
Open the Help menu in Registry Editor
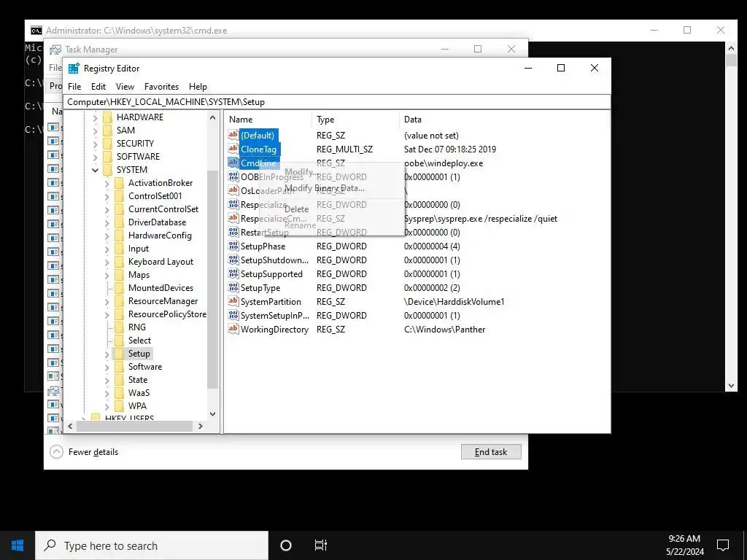pos(198,87)
